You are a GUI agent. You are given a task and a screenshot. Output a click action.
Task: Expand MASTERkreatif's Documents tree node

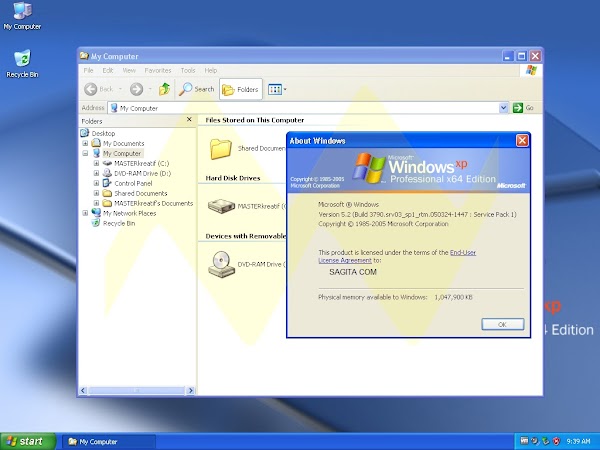tap(96, 203)
